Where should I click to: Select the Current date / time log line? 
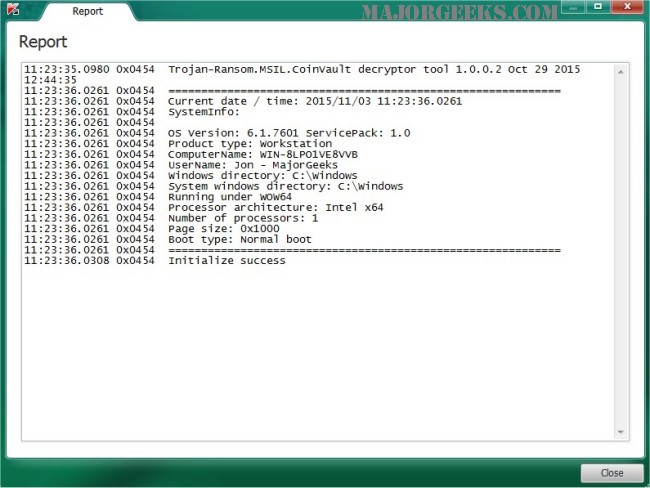[x=243, y=101]
